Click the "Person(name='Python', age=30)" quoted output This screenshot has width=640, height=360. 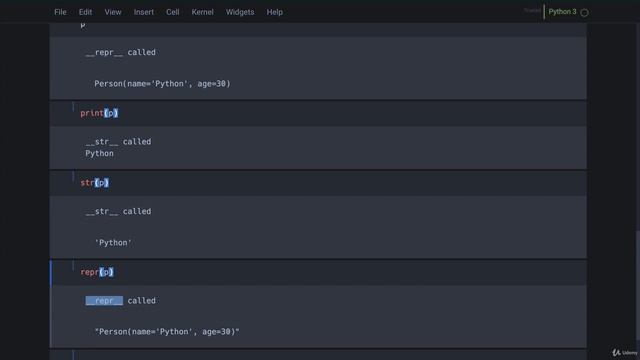[x=167, y=332]
